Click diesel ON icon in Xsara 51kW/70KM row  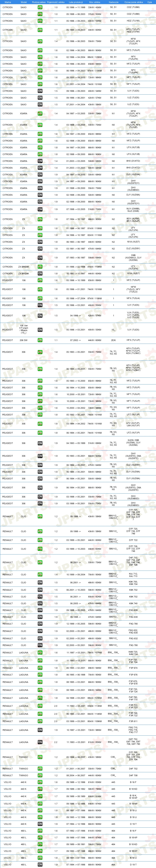(40, 209)
